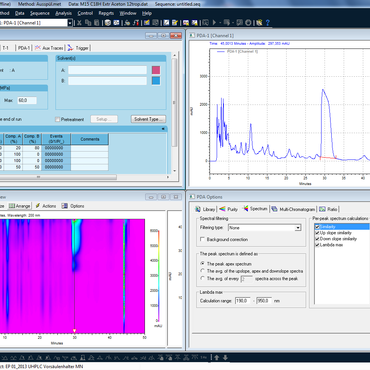This screenshot has width=370, height=370.
Task: Click the round stop-run icon in the toolbar
Action: [248, 23]
